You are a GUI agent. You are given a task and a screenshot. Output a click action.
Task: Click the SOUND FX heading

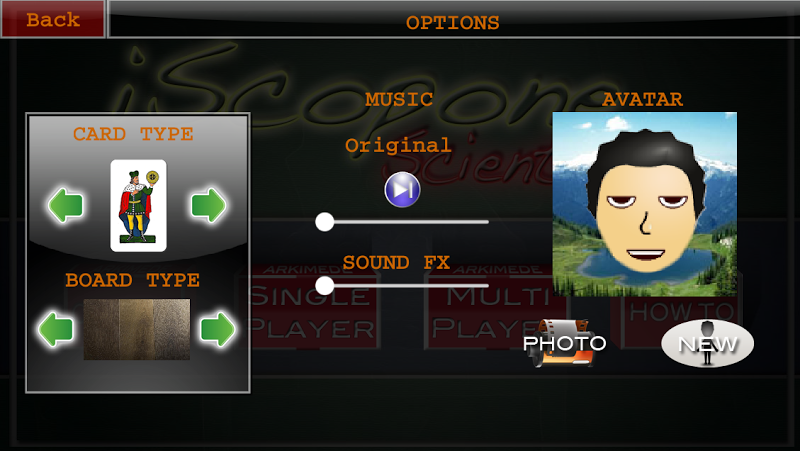396,262
